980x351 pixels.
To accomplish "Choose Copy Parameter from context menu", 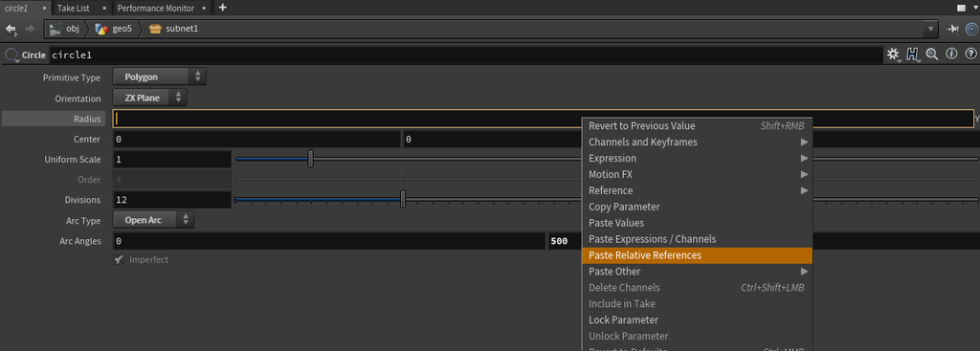I will (697, 207).
